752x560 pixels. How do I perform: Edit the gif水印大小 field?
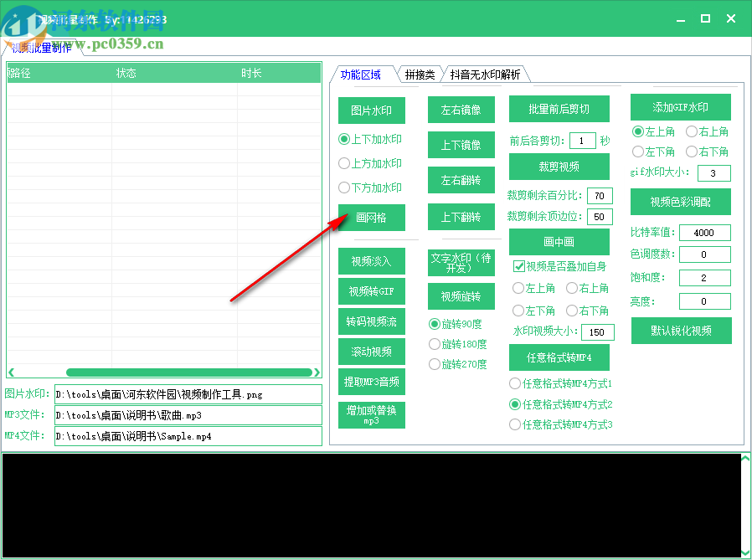click(713, 173)
